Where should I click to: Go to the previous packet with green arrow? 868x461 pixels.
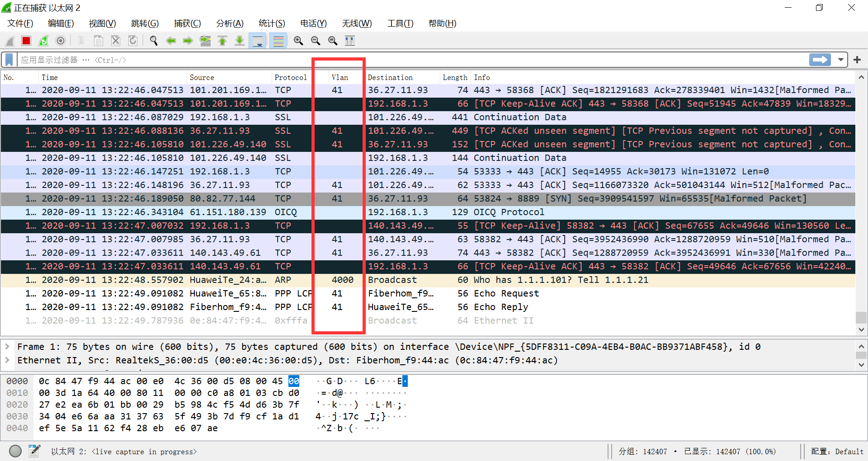point(171,41)
